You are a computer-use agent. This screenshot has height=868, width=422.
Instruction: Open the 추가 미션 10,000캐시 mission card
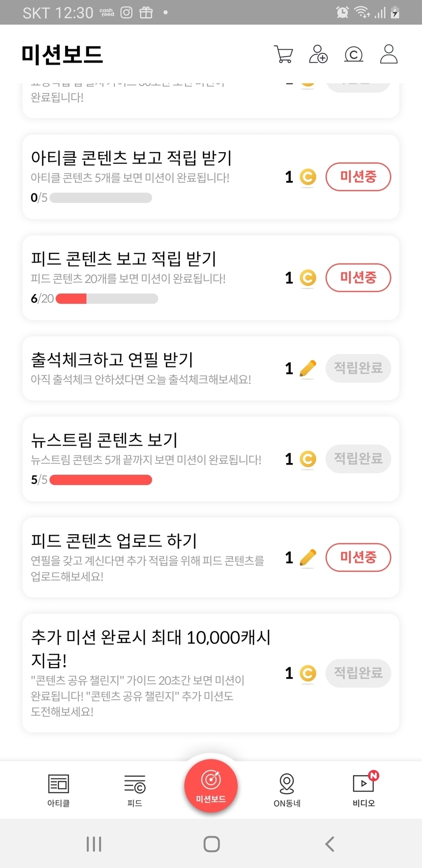pyautogui.click(x=153, y=673)
